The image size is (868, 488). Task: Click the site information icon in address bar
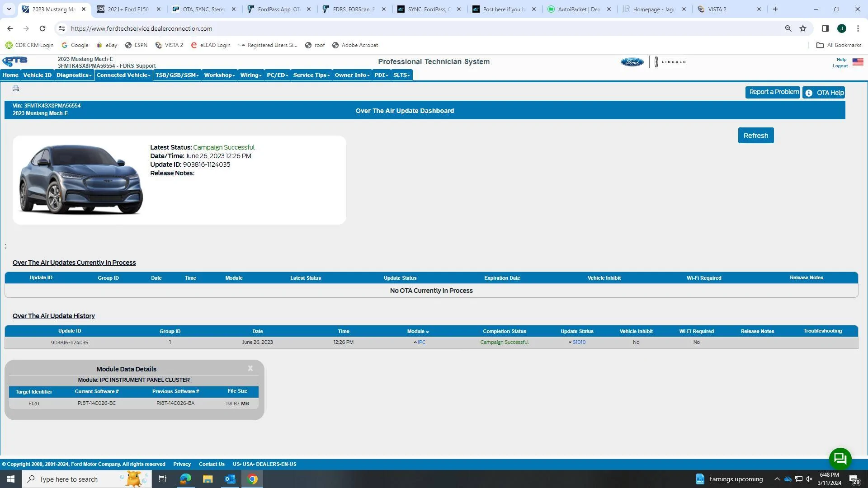62,28
